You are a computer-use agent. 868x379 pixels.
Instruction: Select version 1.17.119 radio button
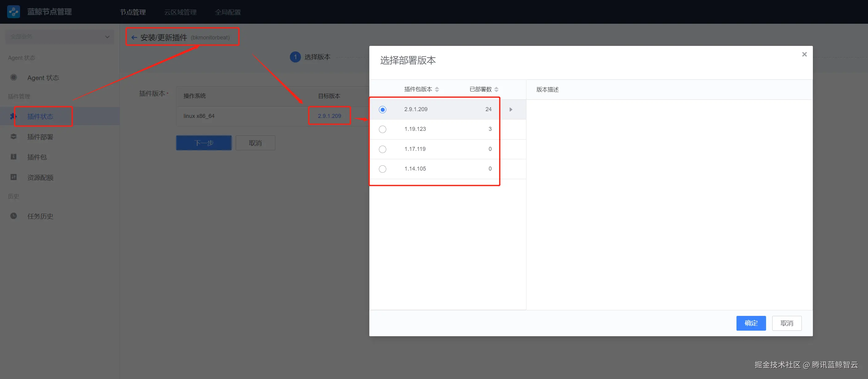pos(383,149)
